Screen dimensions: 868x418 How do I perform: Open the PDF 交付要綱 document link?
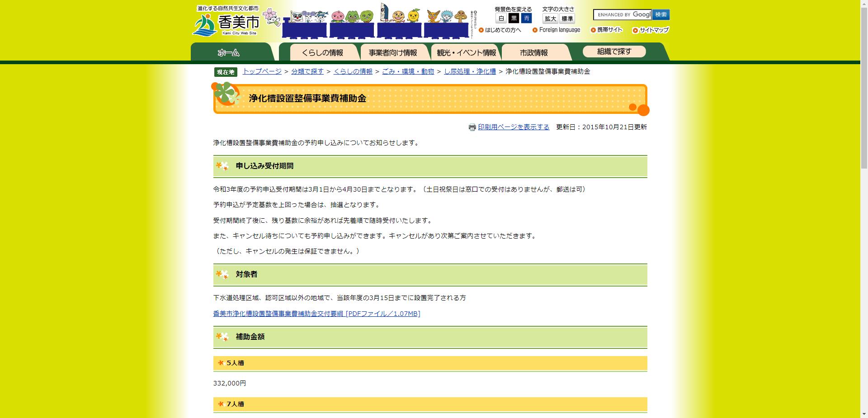316,313
